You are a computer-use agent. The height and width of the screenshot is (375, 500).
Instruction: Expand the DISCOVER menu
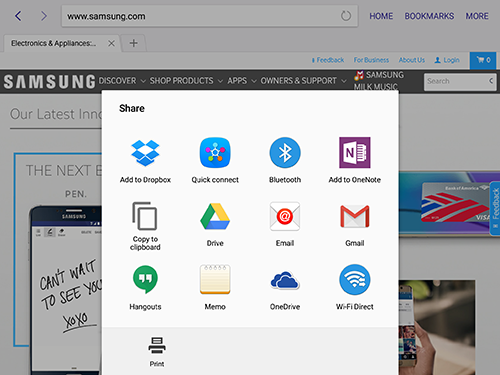(x=122, y=81)
